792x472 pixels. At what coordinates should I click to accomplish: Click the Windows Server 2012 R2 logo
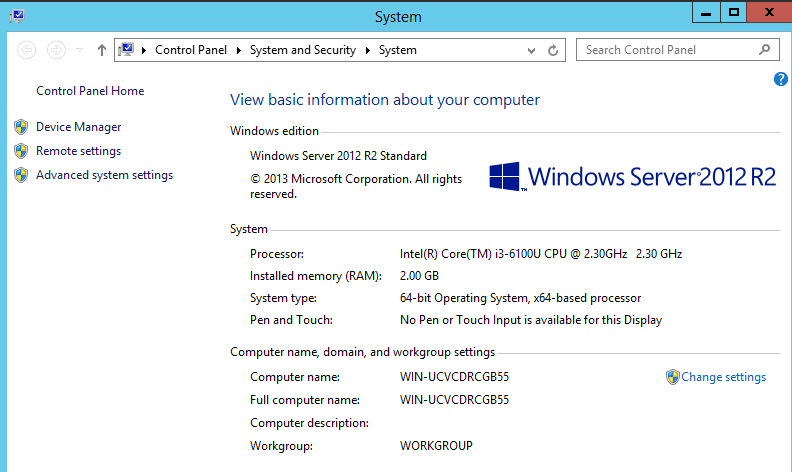pos(632,176)
